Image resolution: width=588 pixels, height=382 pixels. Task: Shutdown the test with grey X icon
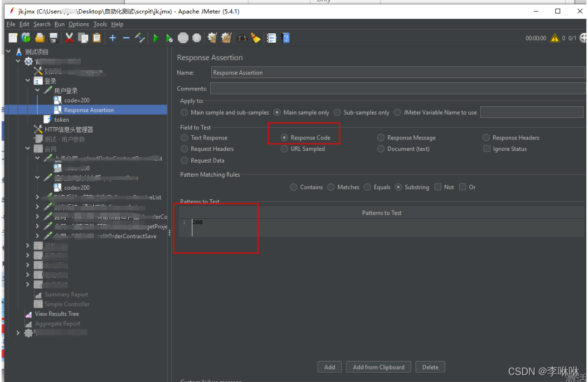pyautogui.click(x=197, y=38)
